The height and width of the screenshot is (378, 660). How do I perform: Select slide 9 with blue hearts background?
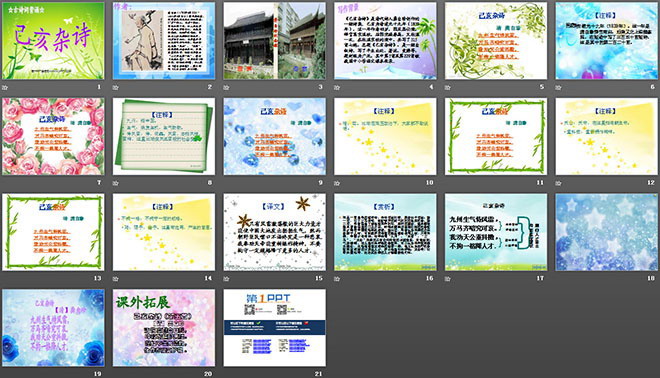tap(274, 136)
